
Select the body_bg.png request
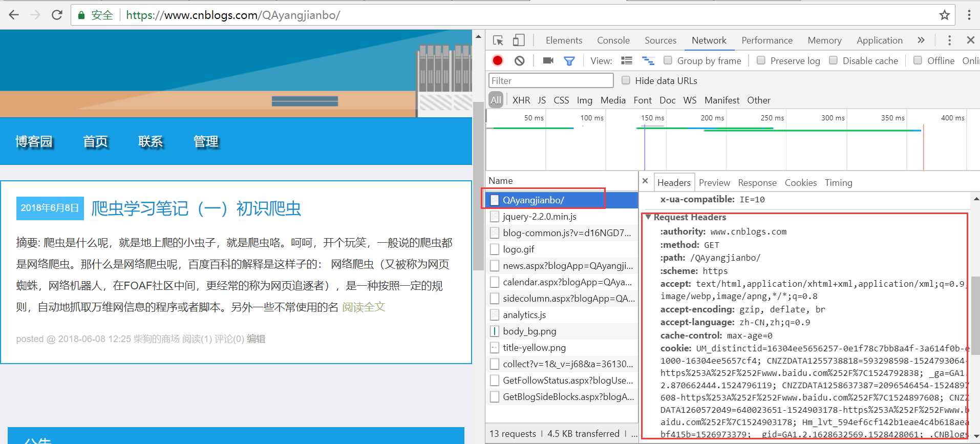(561, 331)
